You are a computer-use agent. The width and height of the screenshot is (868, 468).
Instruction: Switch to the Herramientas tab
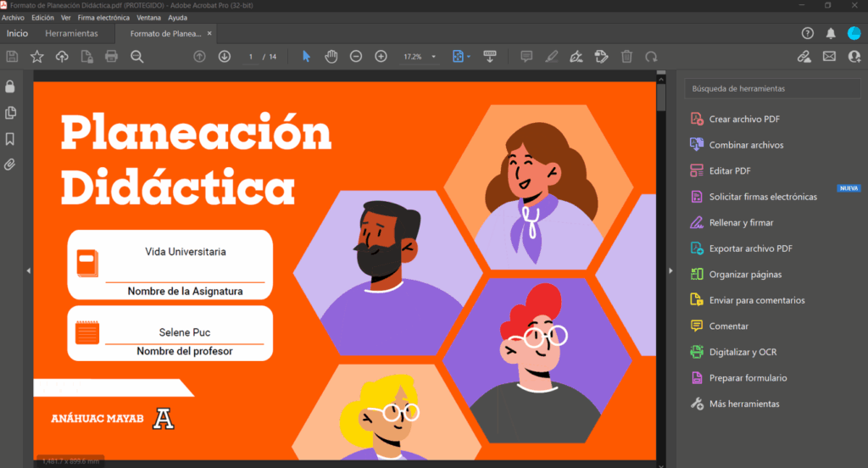[71, 34]
